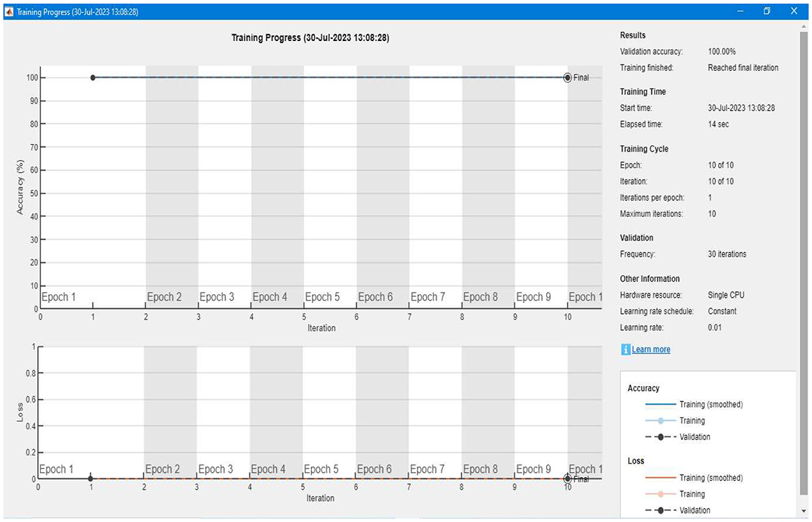The width and height of the screenshot is (812, 522).
Task: Click the Loss 'Training (smoothed)' legend entry
Action: [694, 477]
